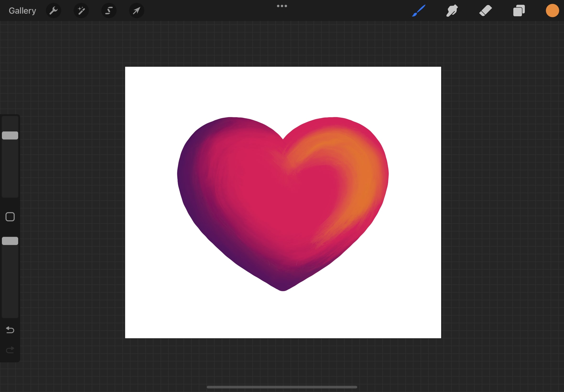Open the orange active color picker
564x392 pixels.
(x=552, y=11)
